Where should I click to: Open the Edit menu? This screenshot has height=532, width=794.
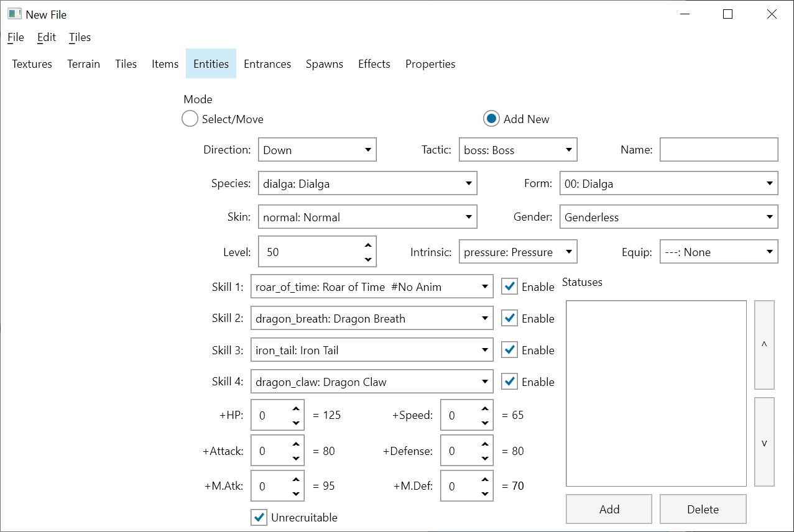coord(47,37)
